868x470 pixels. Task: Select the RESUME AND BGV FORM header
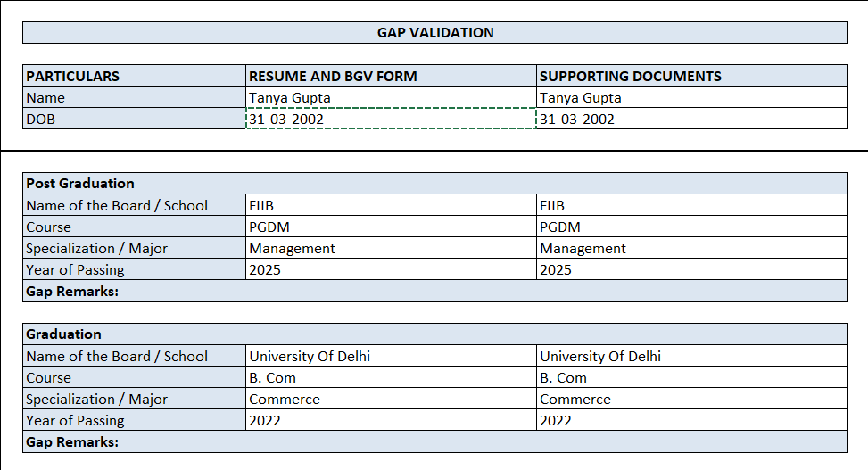391,77
